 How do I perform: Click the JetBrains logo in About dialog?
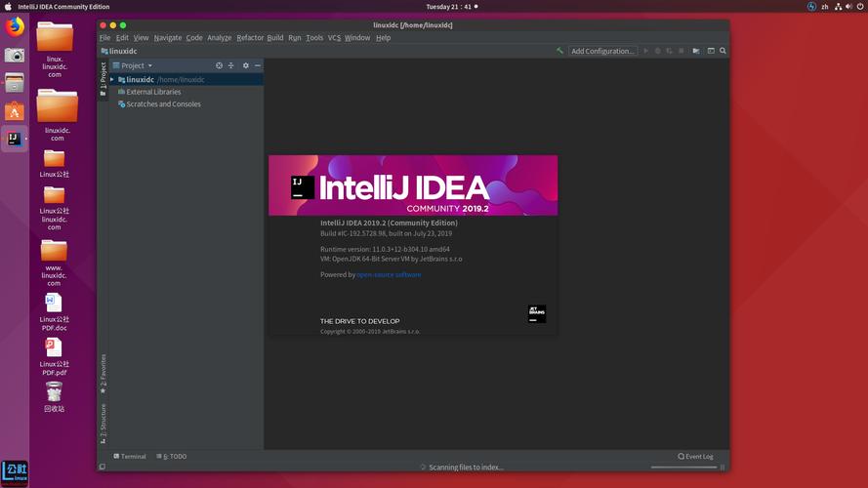536,313
